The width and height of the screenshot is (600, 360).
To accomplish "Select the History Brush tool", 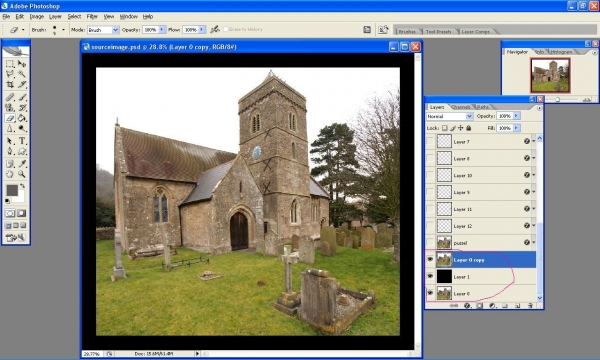I will [x=22, y=108].
